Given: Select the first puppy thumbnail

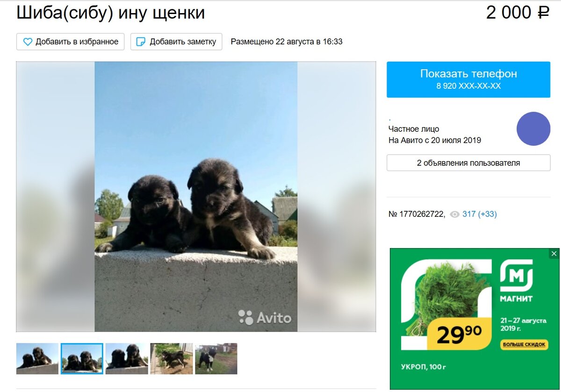Looking at the screenshot, I should [37, 359].
